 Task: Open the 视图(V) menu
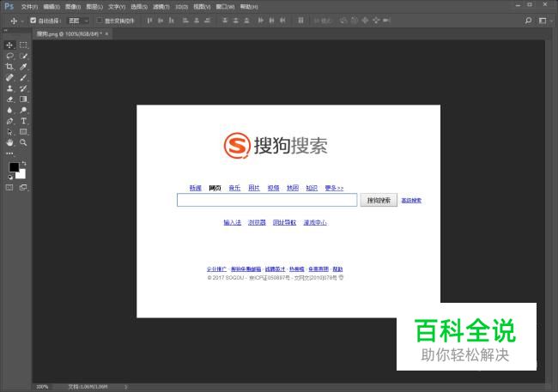(x=202, y=7)
